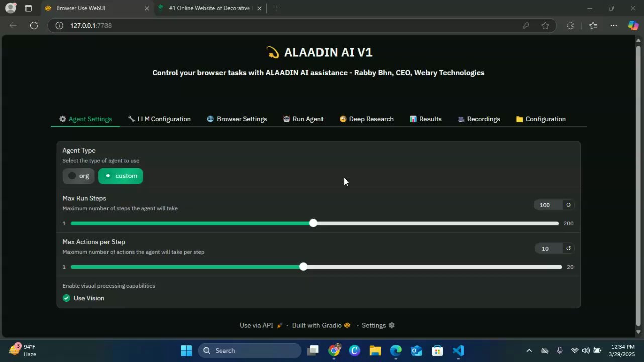
Task: Open the browser Settings and more menu
Action: pyautogui.click(x=614, y=25)
